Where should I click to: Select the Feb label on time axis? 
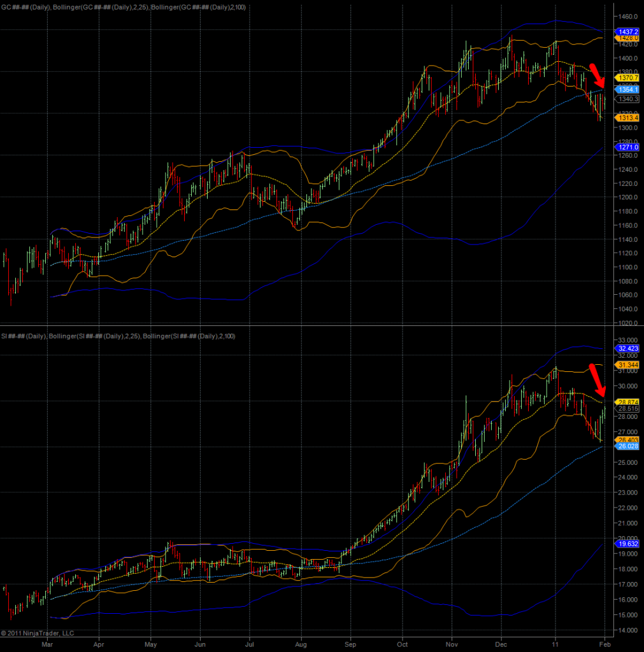(x=604, y=643)
